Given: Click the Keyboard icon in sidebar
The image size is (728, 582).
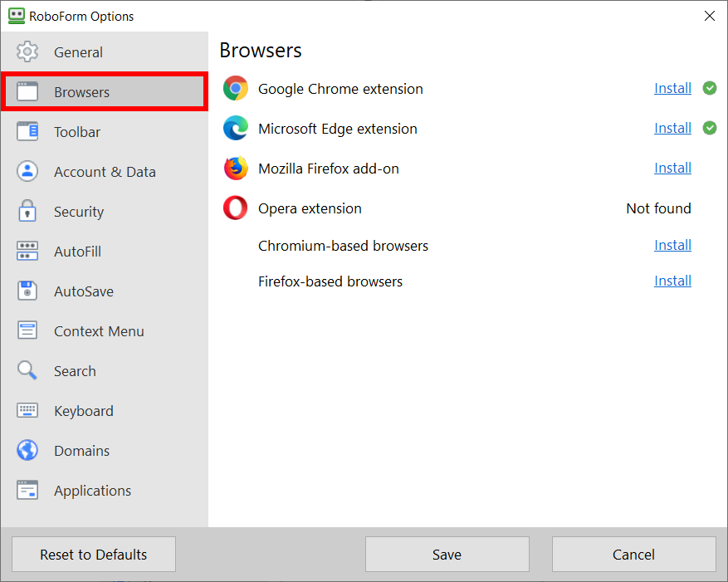Looking at the screenshot, I should (27, 410).
